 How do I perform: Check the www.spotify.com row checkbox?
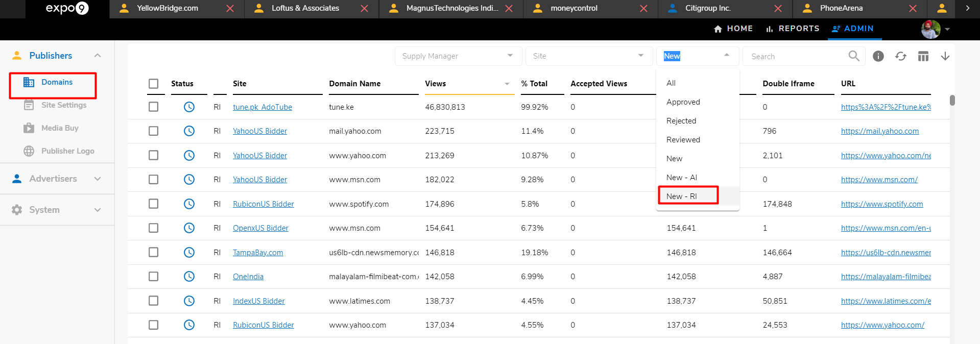153,204
